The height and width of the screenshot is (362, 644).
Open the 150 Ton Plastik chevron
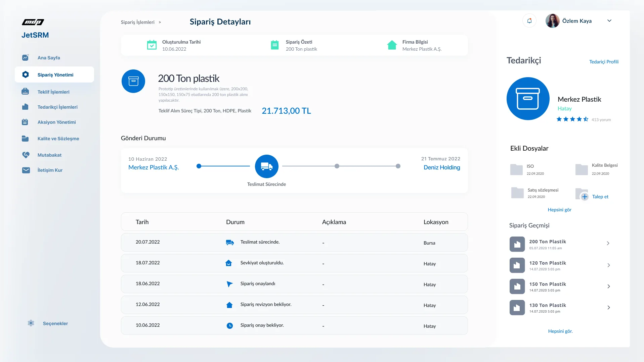tap(608, 287)
